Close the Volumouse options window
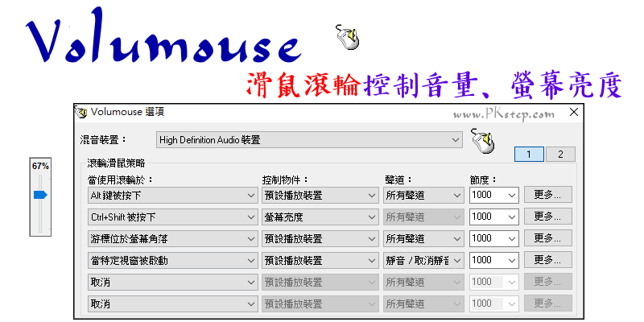Image resolution: width=644 pixels, height=322 pixels. (x=573, y=112)
